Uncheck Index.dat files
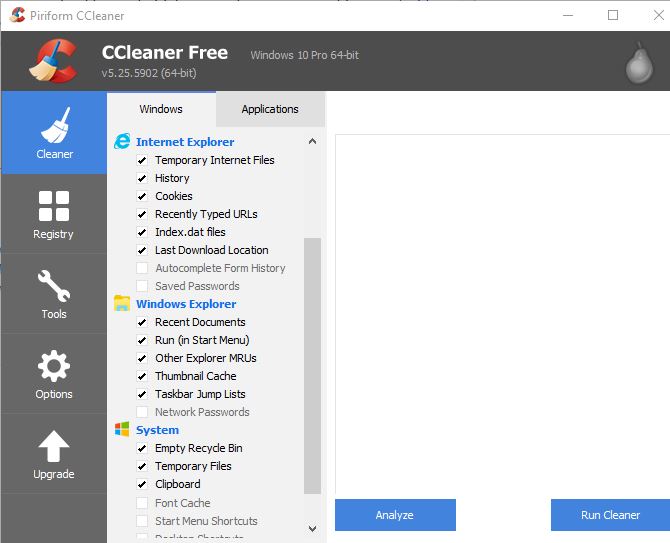 click(x=142, y=232)
